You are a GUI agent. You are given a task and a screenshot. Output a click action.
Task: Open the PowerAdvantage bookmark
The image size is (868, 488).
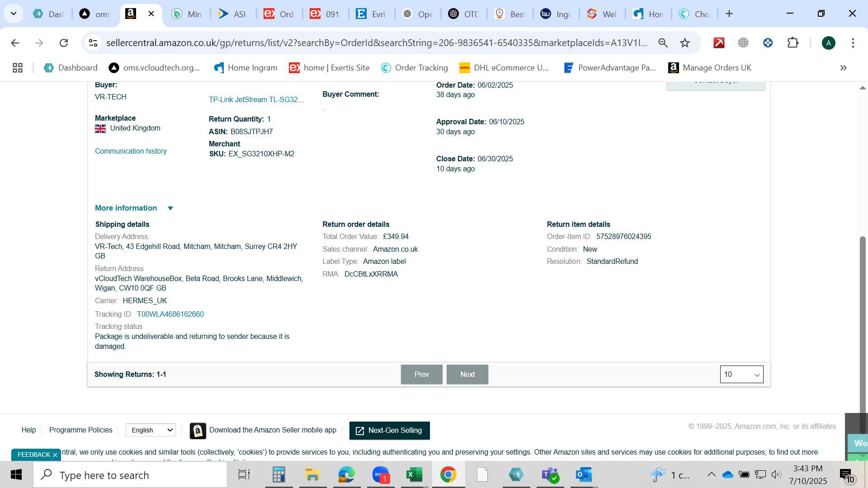click(610, 68)
